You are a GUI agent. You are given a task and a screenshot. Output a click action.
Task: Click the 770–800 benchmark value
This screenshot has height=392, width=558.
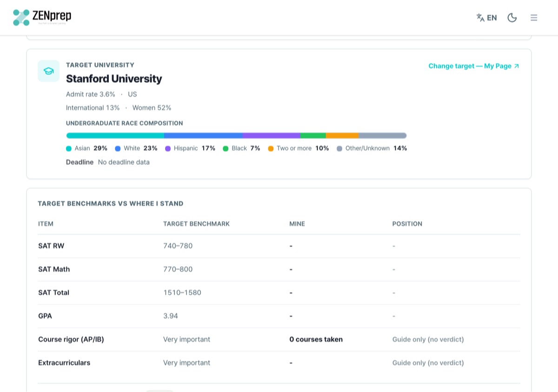178,269
